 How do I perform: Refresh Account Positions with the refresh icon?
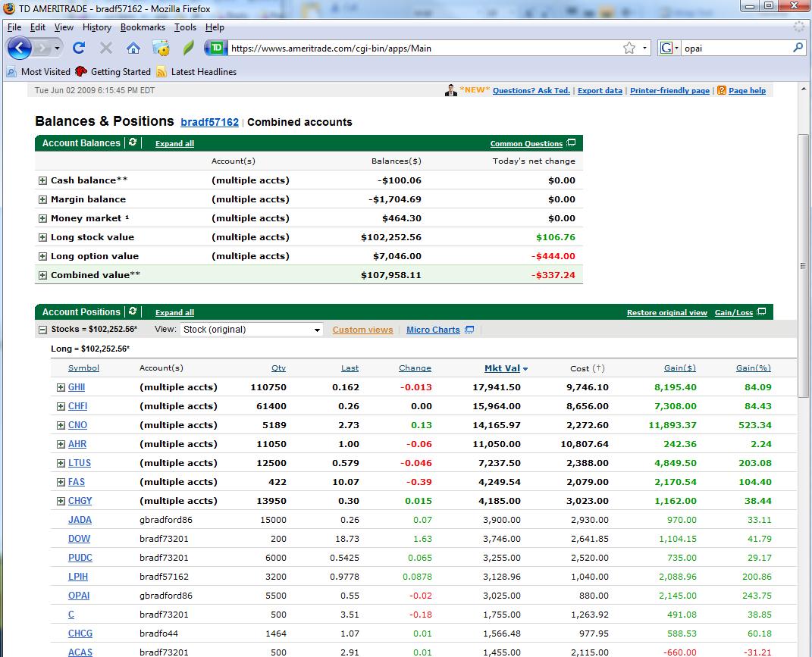point(133,311)
